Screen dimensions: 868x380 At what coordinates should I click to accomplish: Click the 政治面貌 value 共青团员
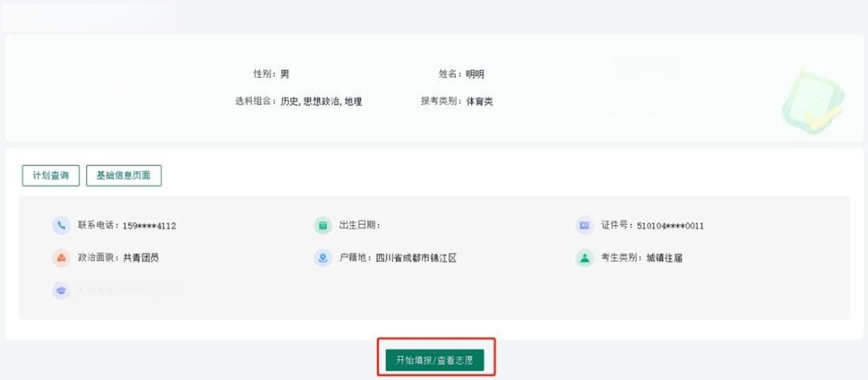click(x=141, y=258)
